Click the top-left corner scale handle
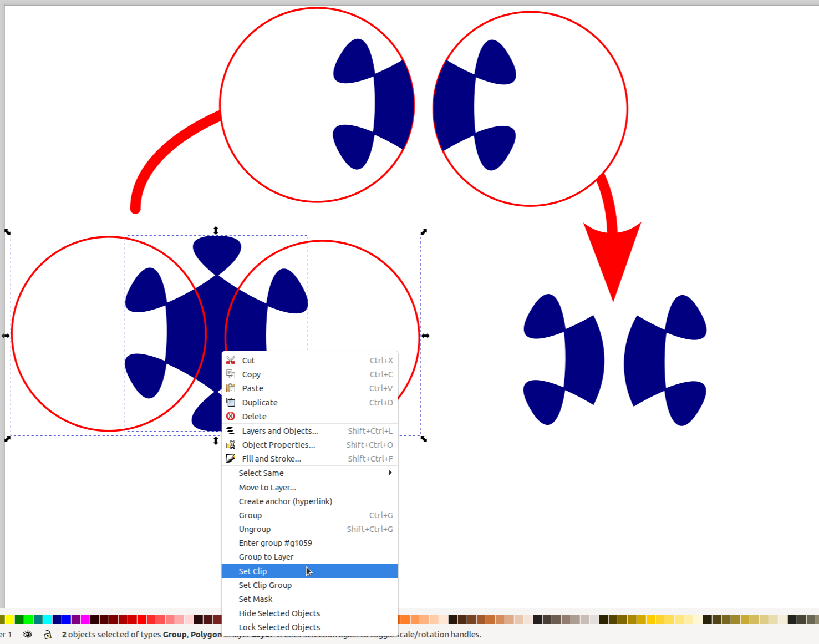This screenshot has height=644, width=819. 7,232
